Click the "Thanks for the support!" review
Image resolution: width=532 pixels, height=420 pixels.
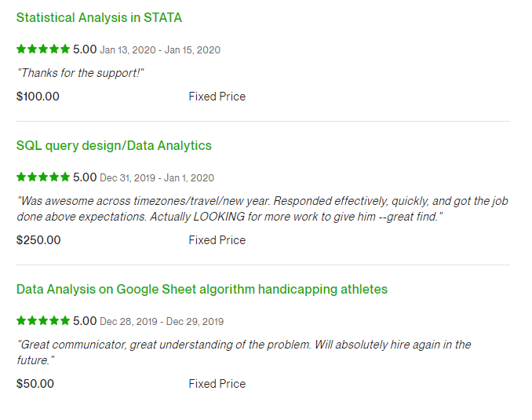click(81, 73)
